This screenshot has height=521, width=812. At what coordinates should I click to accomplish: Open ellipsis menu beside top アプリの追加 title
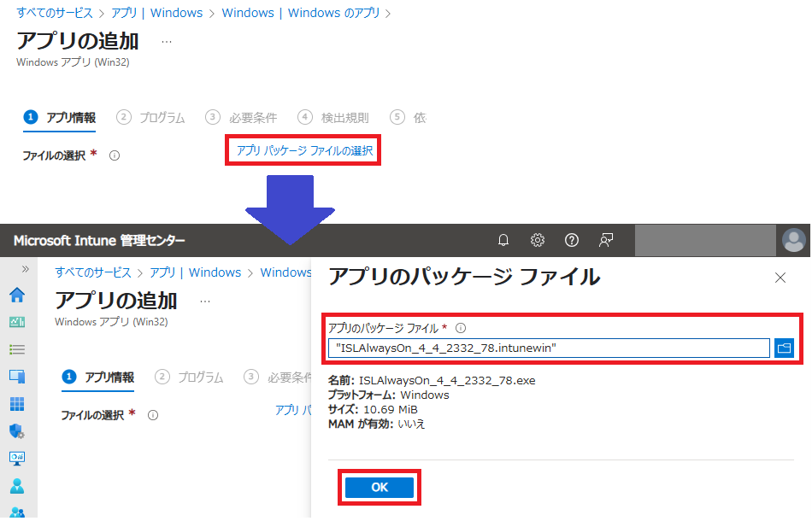pos(166,42)
